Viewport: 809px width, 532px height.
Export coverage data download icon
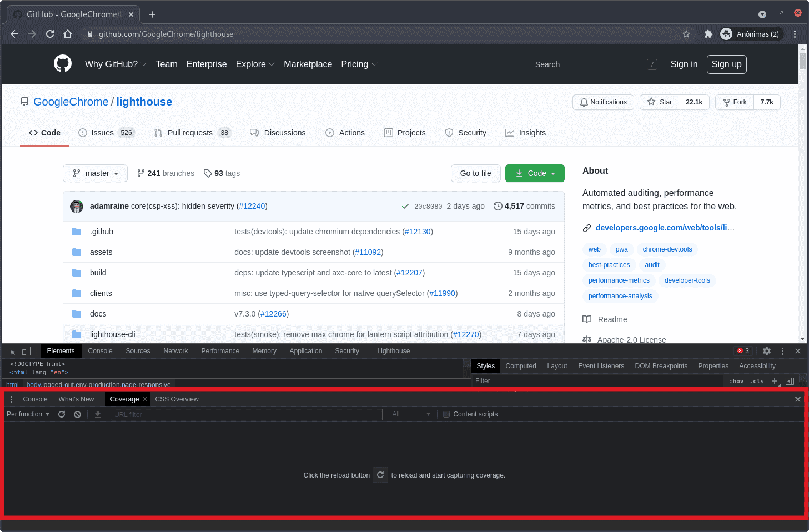(98, 414)
